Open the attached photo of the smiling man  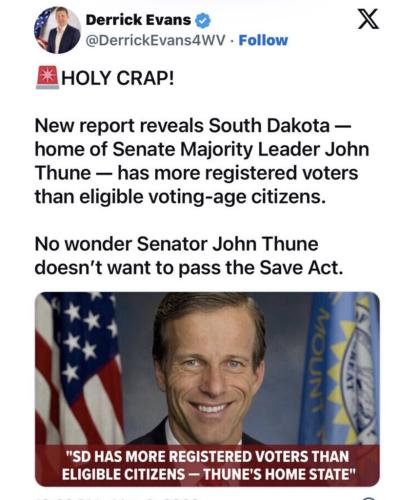pyautogui.click(x=207, y=389)
